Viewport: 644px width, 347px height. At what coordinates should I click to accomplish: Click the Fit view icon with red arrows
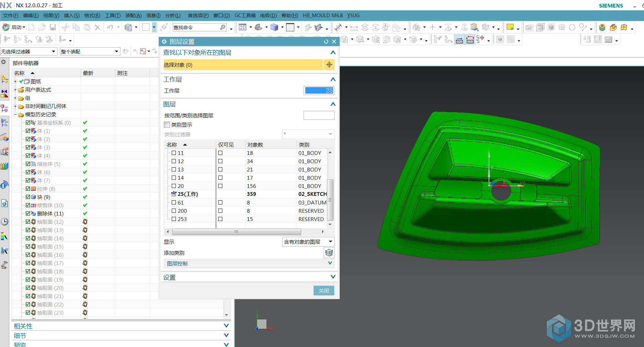[243, 27]
